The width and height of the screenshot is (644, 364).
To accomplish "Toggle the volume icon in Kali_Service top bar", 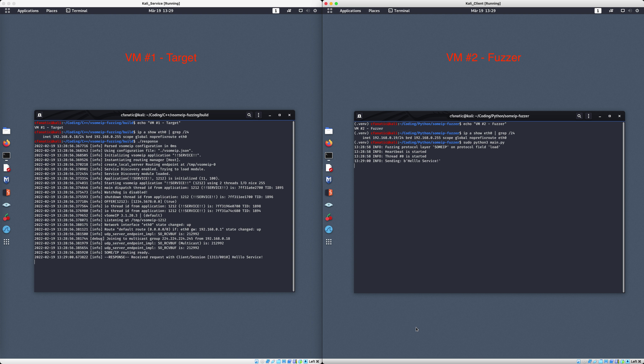I will [x=308, y=11].
